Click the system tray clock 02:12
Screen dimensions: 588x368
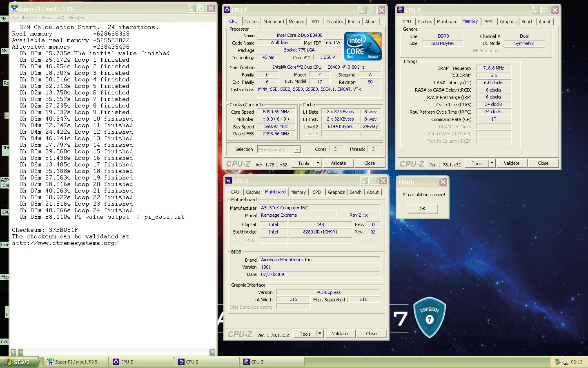pyautogui.click(x=577, y=362)
